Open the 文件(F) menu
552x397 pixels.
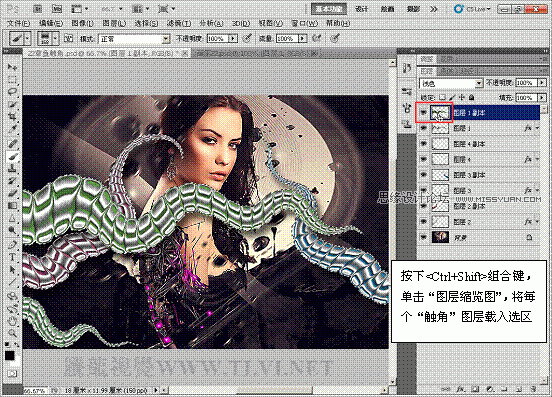(x=19, y=23)
